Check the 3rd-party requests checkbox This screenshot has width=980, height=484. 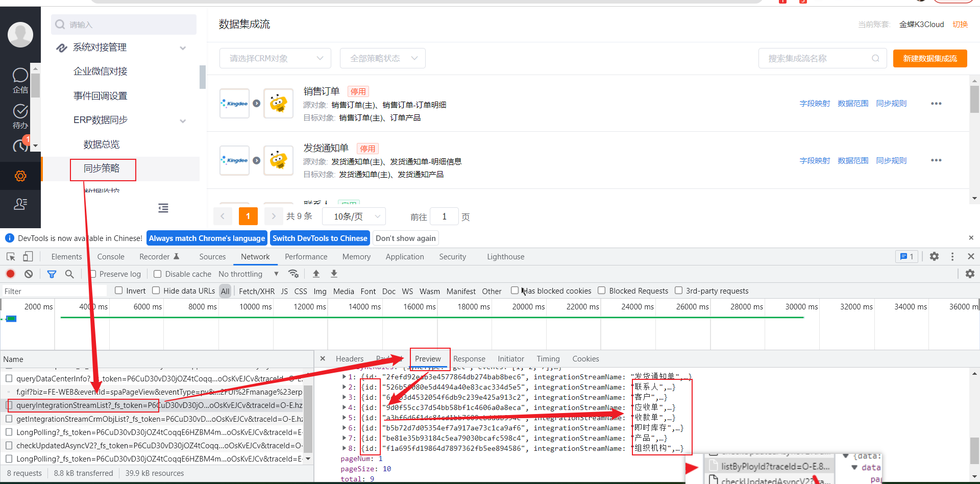[x=679, y=291]
